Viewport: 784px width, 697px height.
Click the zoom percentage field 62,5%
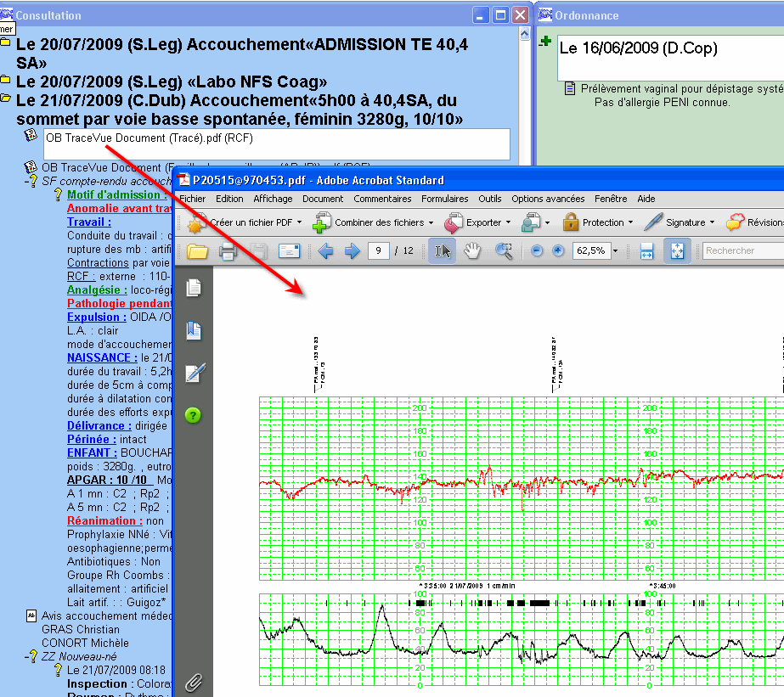(x=591, y=250)
